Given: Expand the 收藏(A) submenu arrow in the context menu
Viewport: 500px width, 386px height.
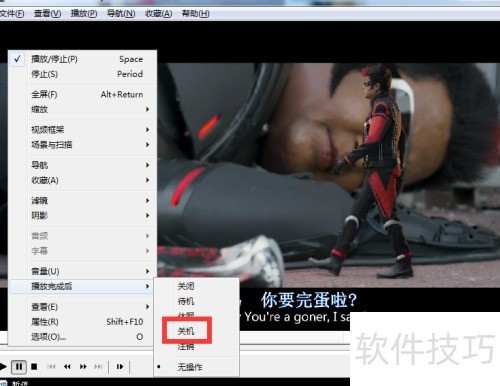Looking at the screenshot, I should (147, 180).
